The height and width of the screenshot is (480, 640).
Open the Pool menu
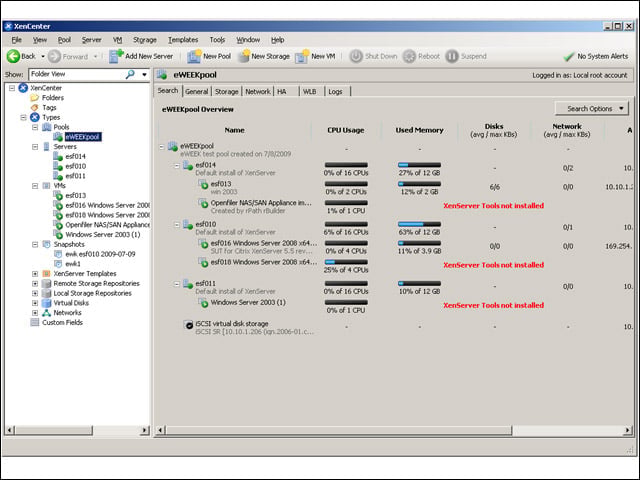(64, 40)
